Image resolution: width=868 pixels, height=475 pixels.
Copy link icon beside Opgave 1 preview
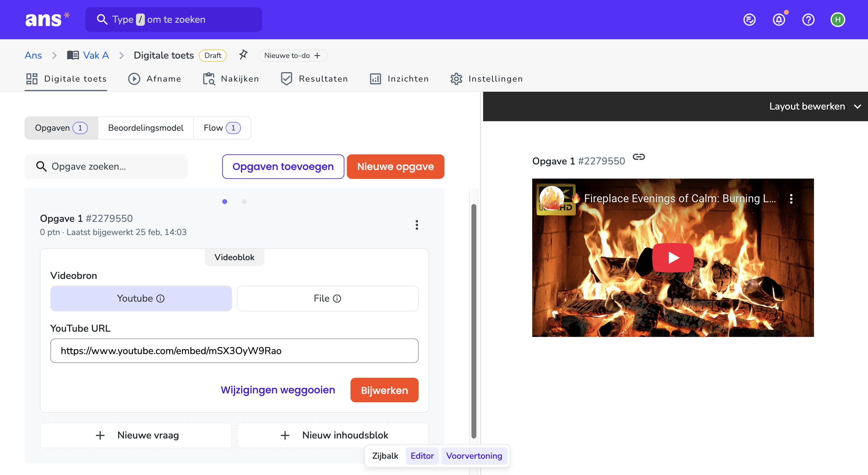pos(638,157)
